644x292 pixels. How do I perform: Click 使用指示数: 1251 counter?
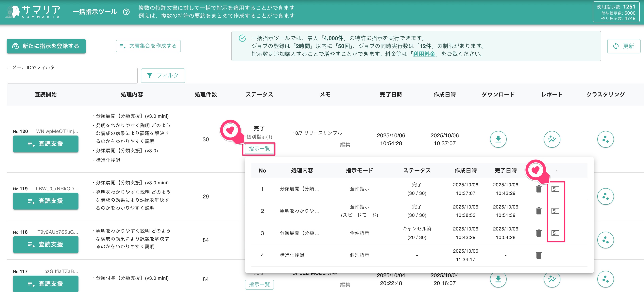pyautogui.click(x=616, y=7)
